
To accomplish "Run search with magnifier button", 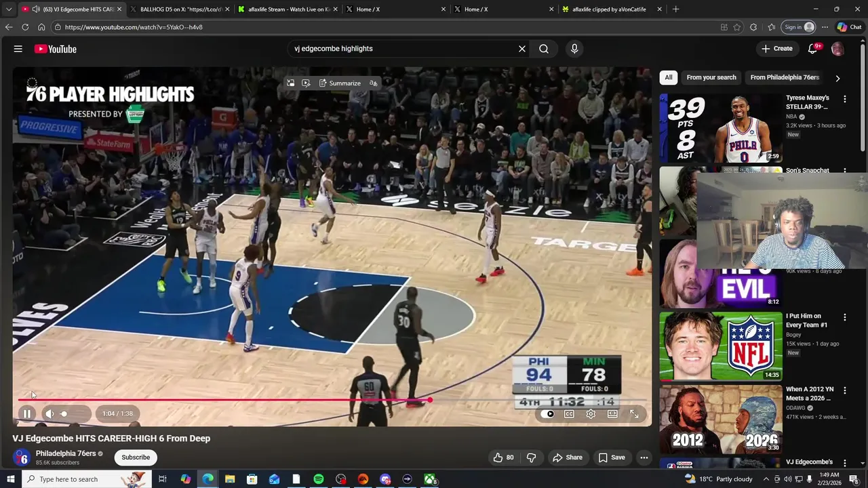I will [544, 49].
